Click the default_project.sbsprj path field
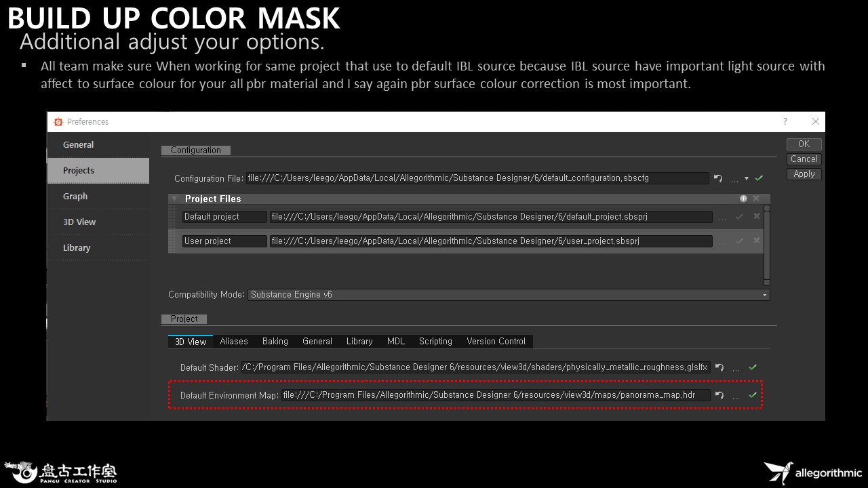868x488 pixels. click(x=491, y=217)
